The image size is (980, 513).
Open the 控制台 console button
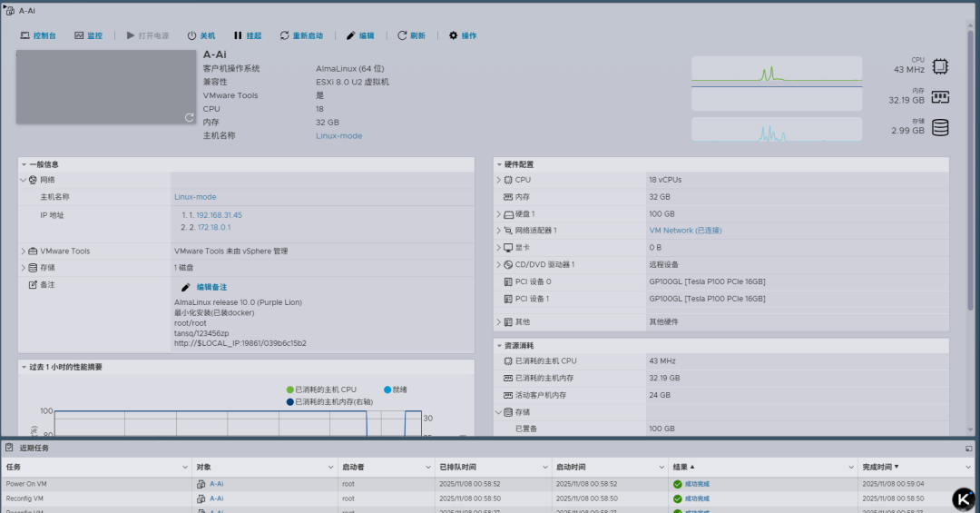pyautogui.click(x=38, y=35)
